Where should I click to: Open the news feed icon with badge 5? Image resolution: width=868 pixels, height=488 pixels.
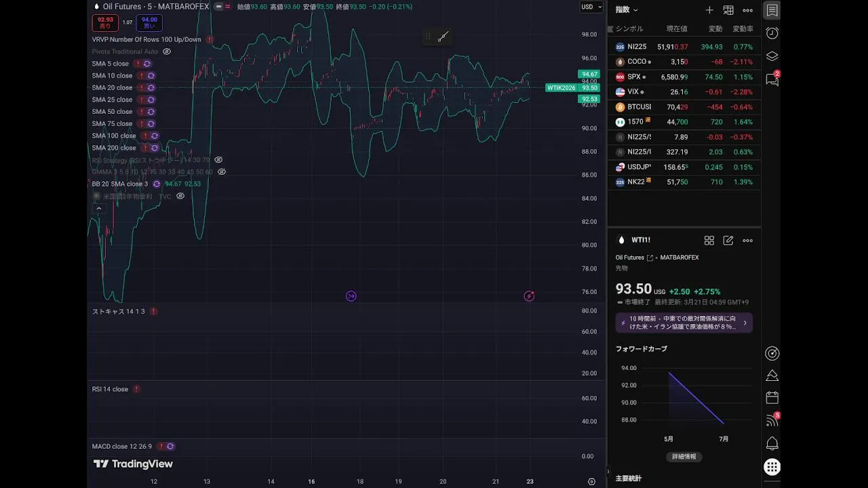coord(772,421)
